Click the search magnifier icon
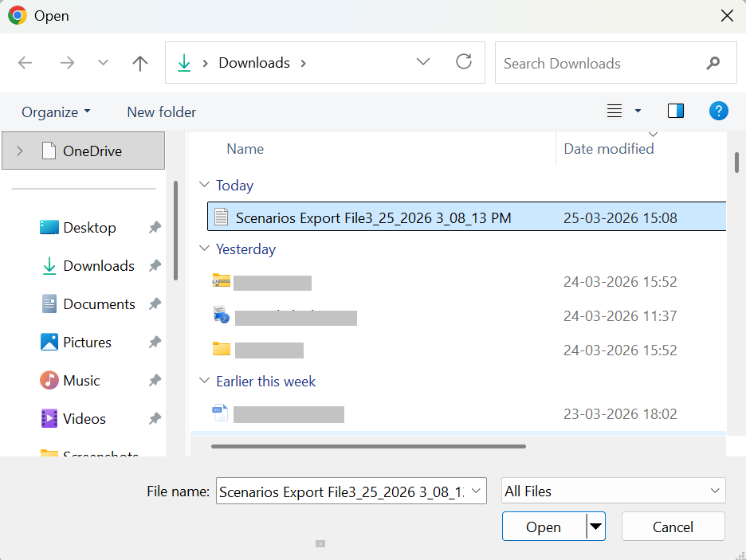The image size is (746, 560). pyautogui.click(x=713, y=63)
